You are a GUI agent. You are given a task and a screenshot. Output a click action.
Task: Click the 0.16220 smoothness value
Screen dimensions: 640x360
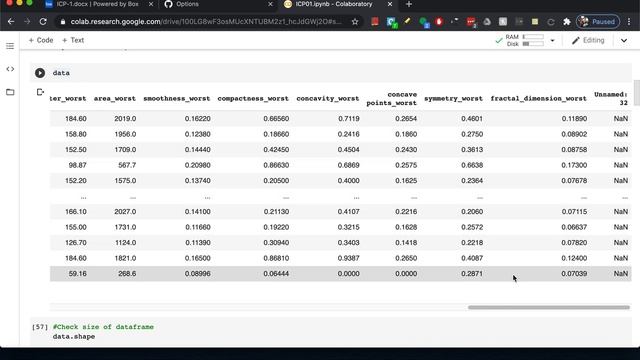198,119
